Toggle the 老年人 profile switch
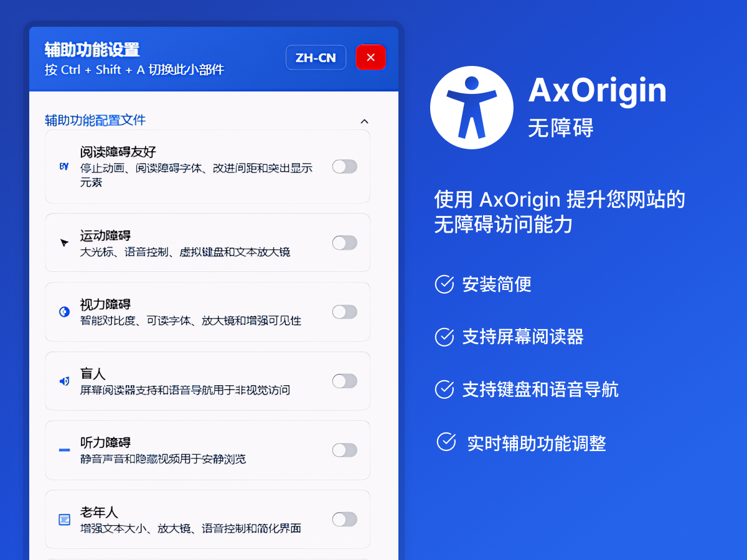This screenshot has height=560, width=747. 345,519
